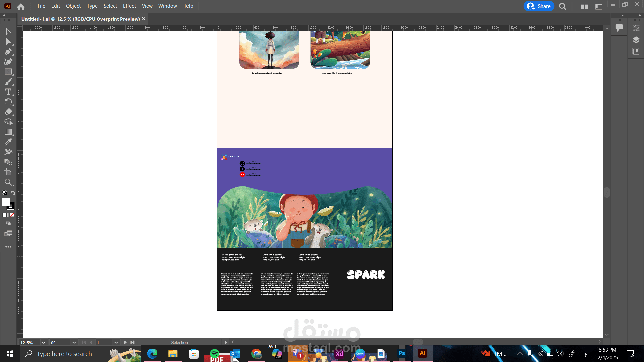Click the Fill color swatch
The width and height of the screenshot is (644, 362).
(6, 202)
